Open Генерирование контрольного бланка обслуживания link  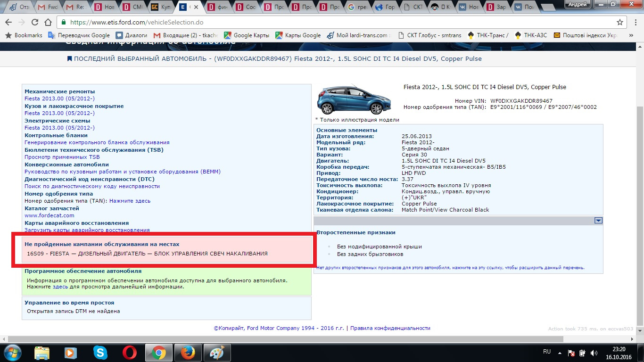coord(97,142)
